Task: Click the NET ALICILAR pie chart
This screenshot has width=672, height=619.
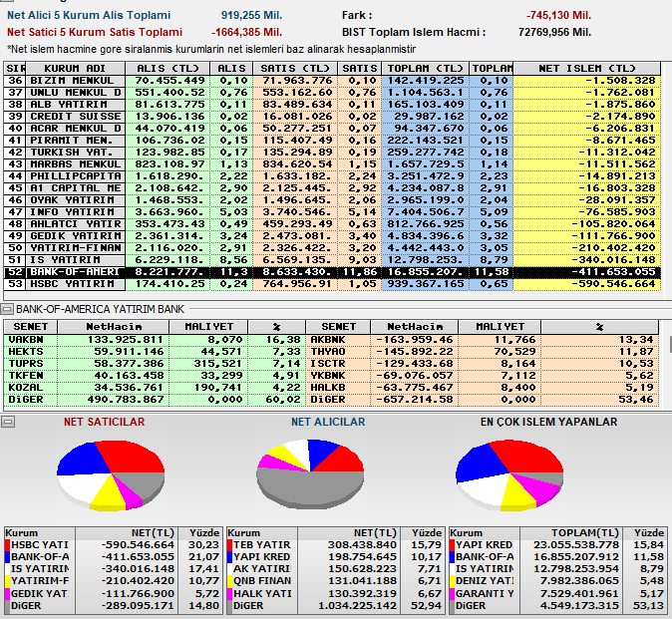Action: click(310, 473)
